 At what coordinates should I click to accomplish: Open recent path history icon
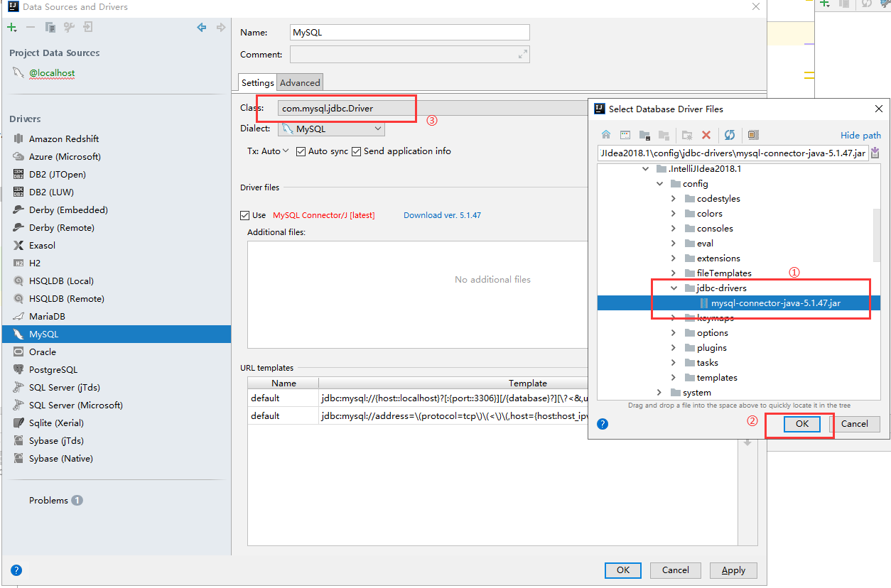click(x=875, y=153)
